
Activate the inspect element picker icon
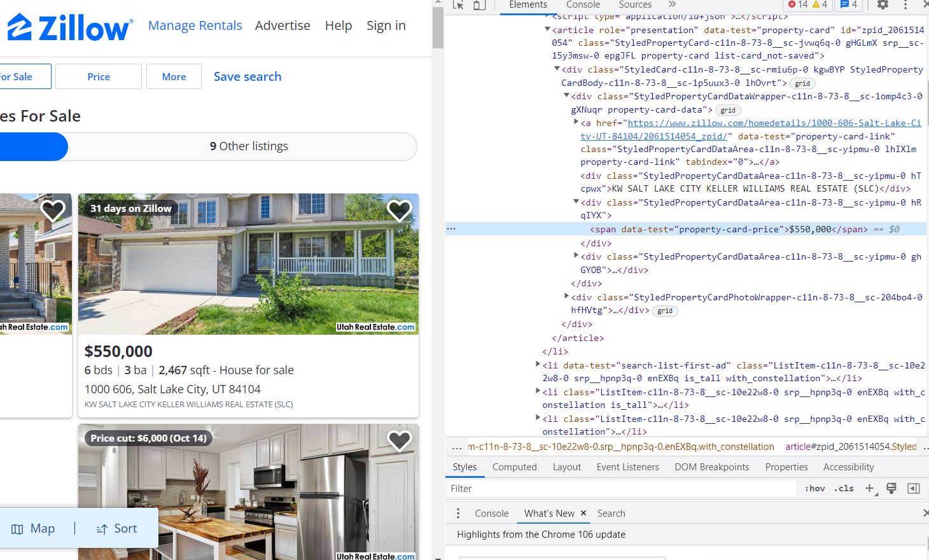tap(458, 5)
